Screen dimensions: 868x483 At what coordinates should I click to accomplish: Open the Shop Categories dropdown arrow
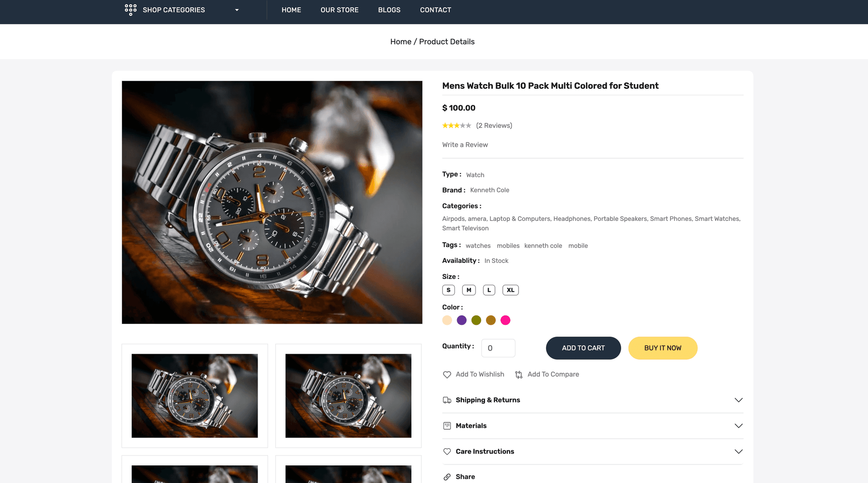[x=237, y=10]
